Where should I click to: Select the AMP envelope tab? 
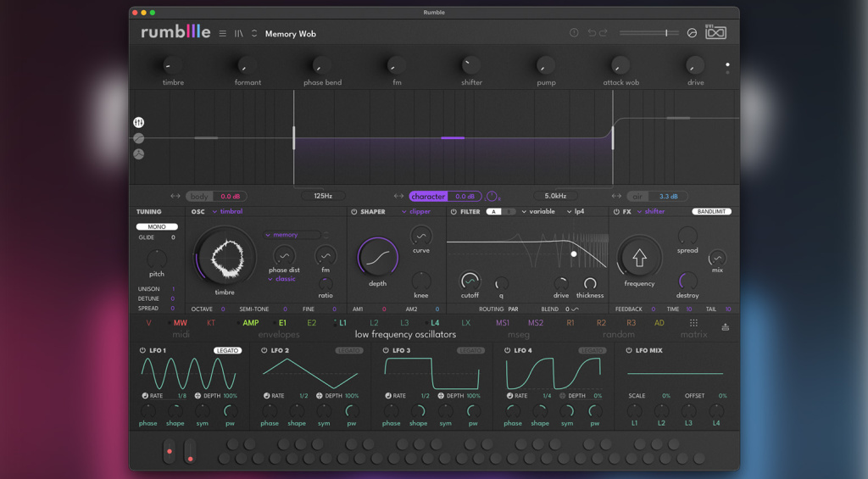[x=251, y=323]
